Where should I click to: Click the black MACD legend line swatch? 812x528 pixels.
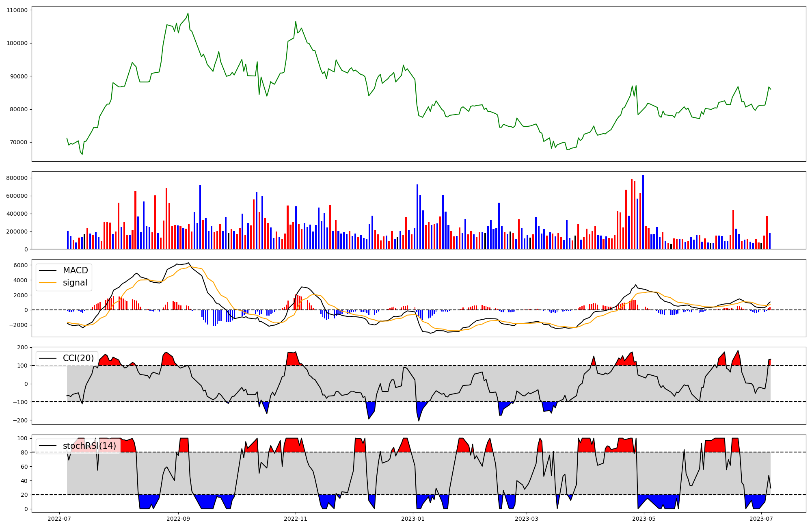(x=48, y=270)
